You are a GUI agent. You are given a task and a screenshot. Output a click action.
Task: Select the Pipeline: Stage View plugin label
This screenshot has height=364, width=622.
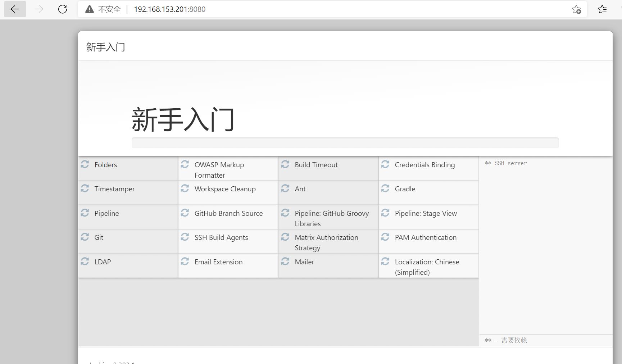pyautogui.click(x=426, y=213)
